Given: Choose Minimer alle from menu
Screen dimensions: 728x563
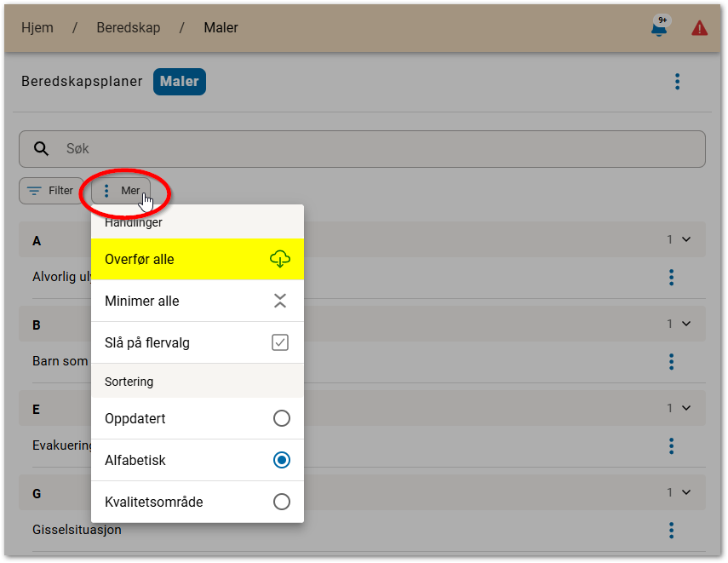Looking at the screenshot, I should (x=197, y=301).
